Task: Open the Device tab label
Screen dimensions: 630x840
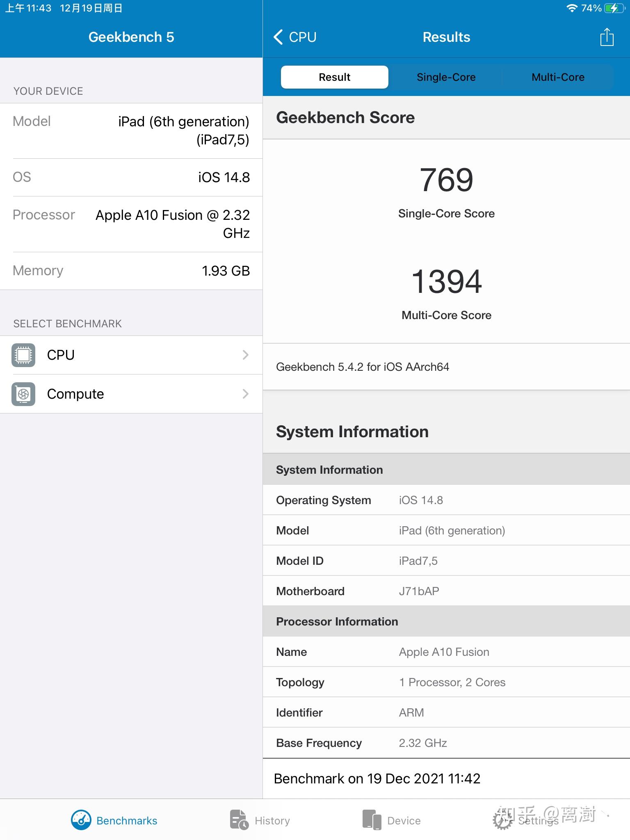Action: [x=404, y=821]
